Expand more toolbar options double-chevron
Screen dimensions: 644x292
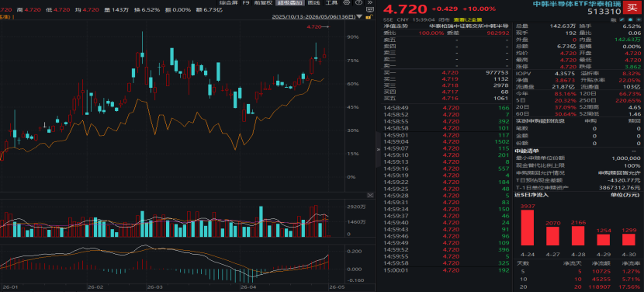[x=369, y=2]
